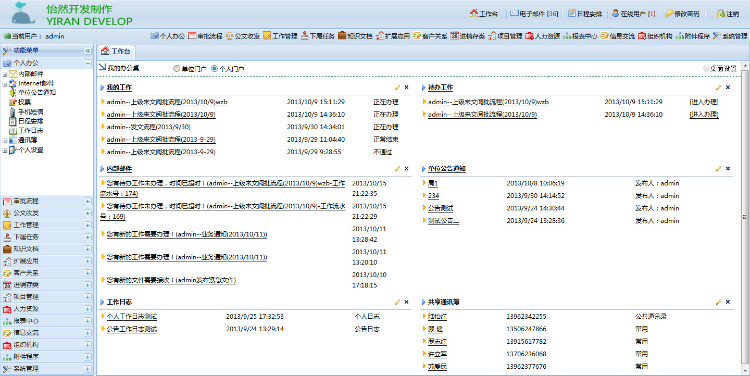Close the 待办工作 panel

tap(728, 88)
